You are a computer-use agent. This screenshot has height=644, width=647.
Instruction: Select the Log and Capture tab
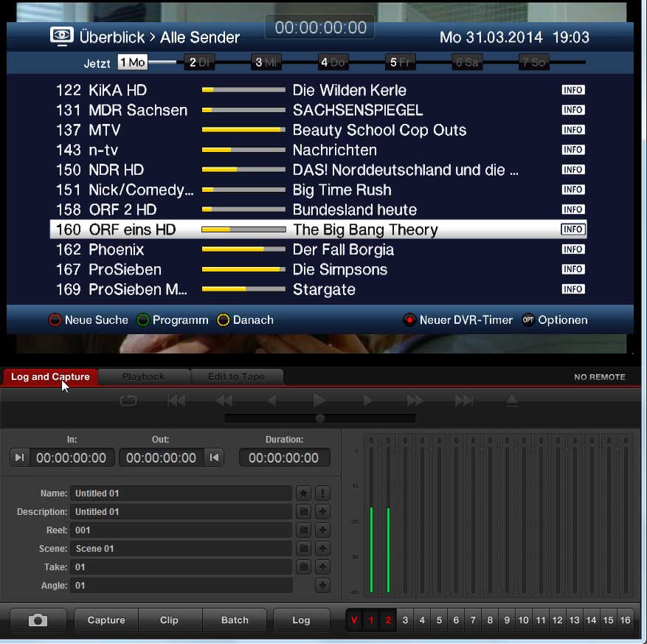click(50, 377)
